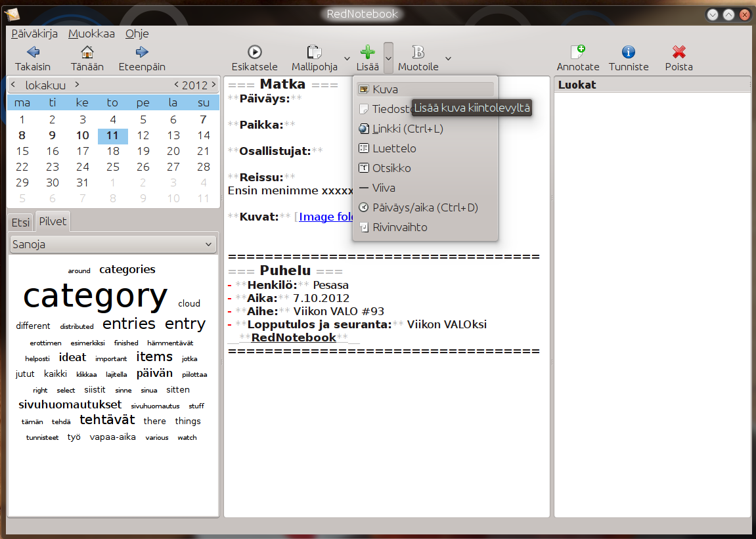Click the Muotoile bold B icon
The width and height of the screenshot is (756, 539).
tap(418, 52)
